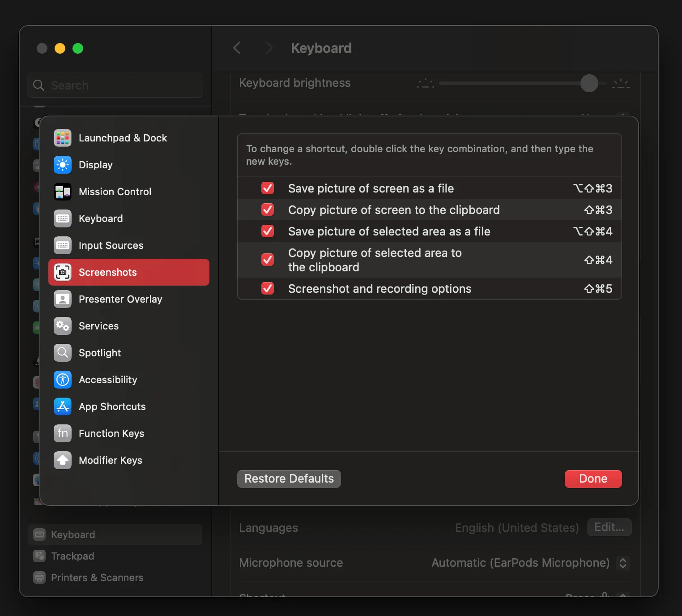Screen dimensions: 682x616
Task: Select the Display sun icon
Action: [x=63, y=165]
